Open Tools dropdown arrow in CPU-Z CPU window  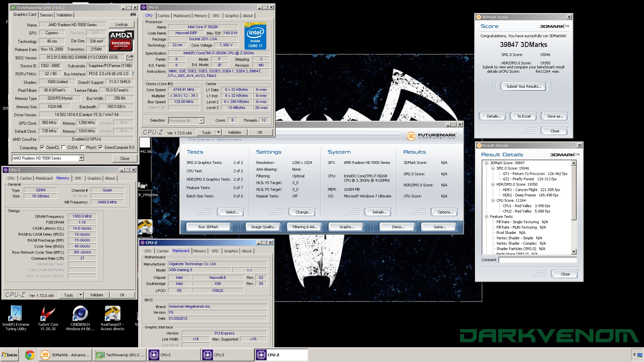click(218, 132)
